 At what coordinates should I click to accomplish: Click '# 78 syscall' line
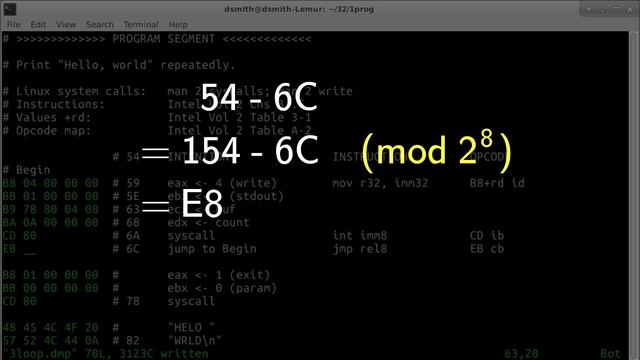pos(164,301)
